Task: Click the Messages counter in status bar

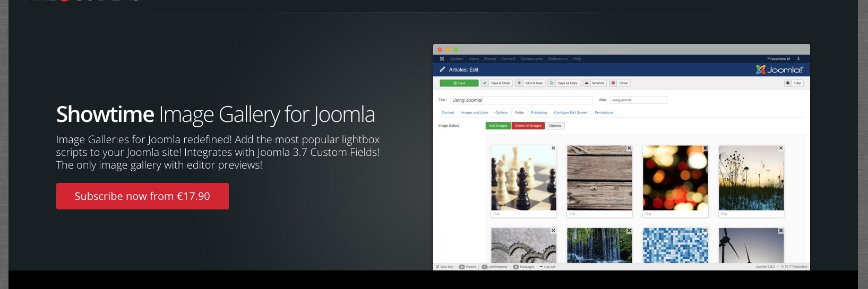Action: [524, 267]
